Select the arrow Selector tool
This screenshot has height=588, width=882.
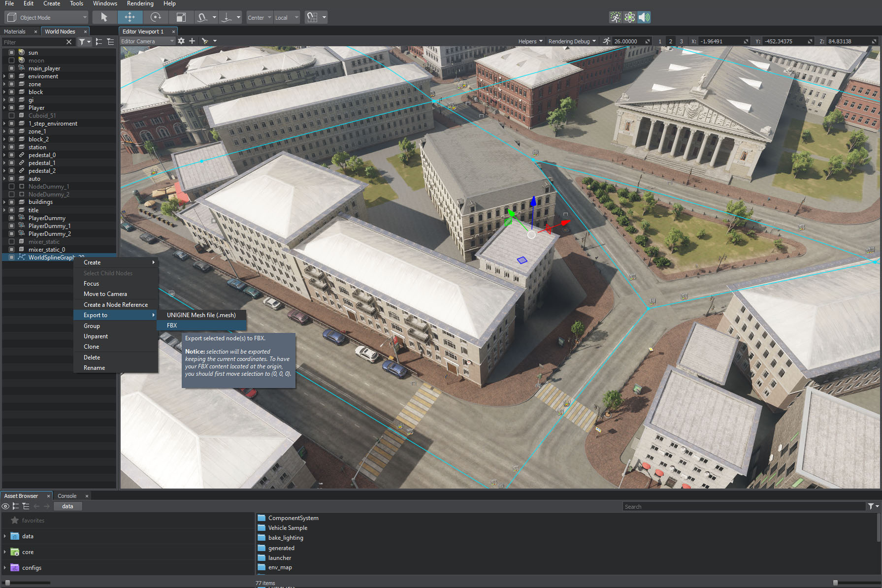pos(104,17)
